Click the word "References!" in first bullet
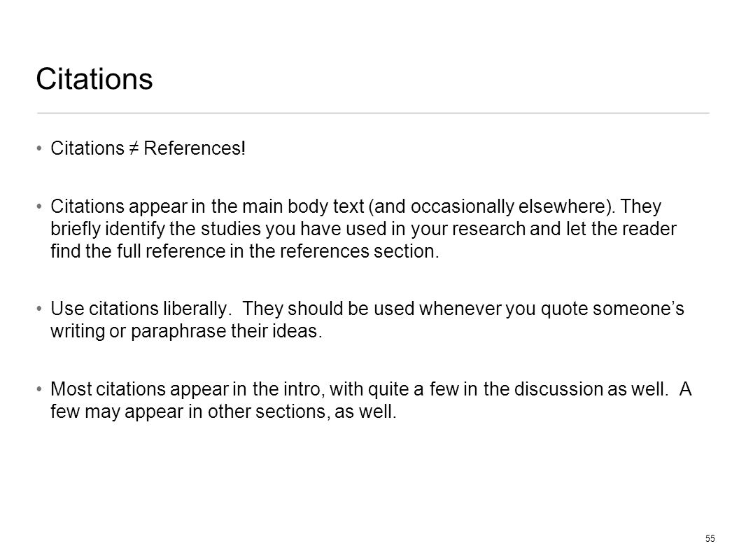This screenshot has height=560, width=746. pyautogui.click(x=195, y=148)
